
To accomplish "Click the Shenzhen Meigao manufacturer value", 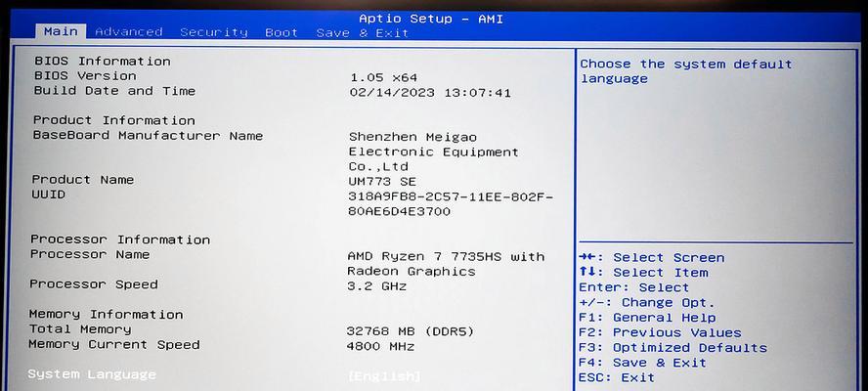I will click(412, 137).
